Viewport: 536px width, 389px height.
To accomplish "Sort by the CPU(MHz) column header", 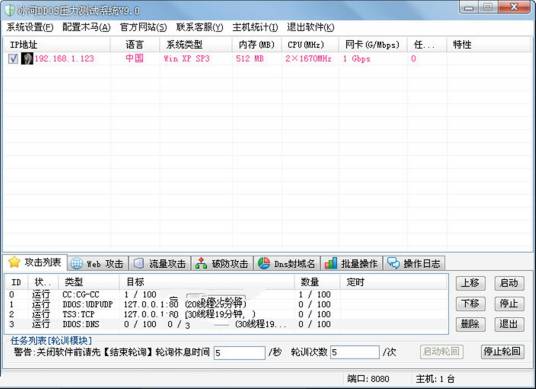I will coord(310,44).
